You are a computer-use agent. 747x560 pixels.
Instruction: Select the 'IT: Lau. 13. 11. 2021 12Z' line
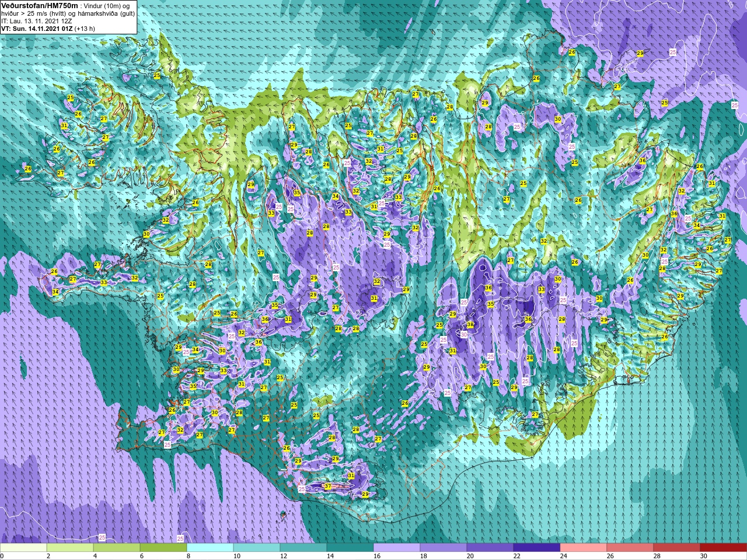click(37, 20)
